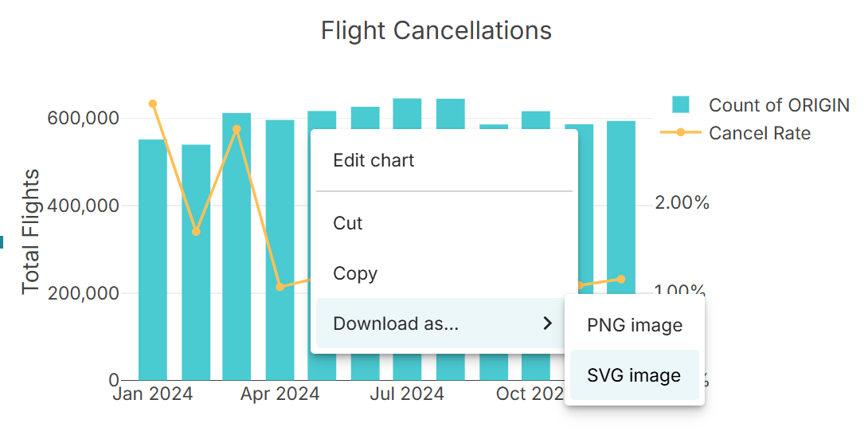Click the 2.00% secondary axis label

pos(682,203)
